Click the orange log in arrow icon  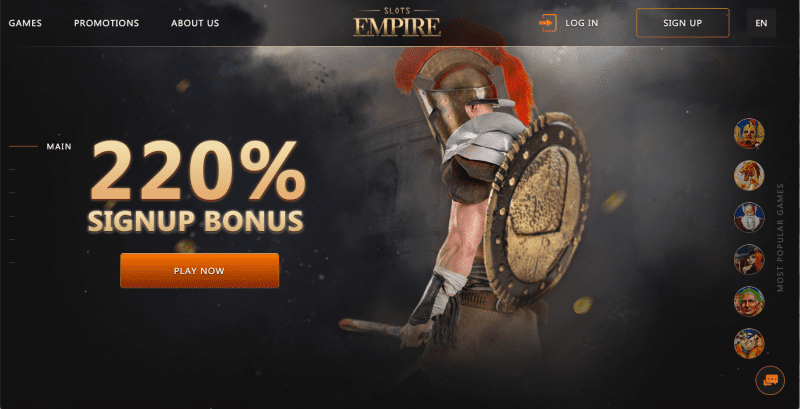click(548, 23)
